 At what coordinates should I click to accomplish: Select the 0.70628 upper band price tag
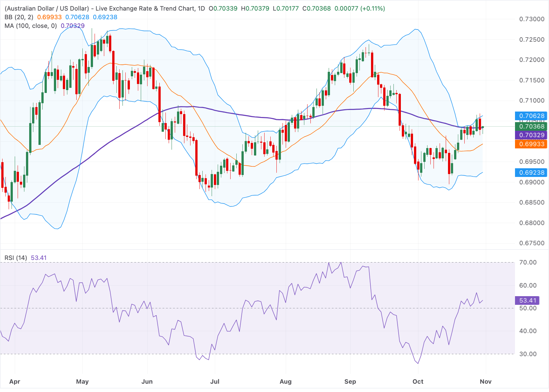click(531, 116)
